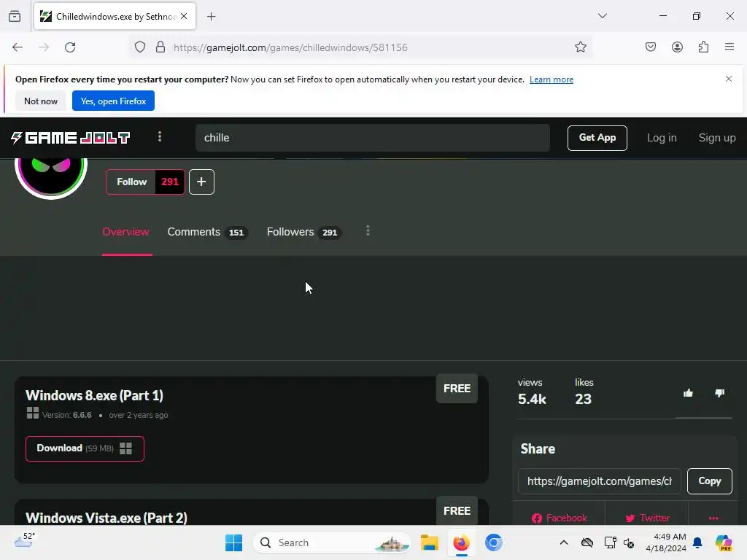Dismiss the Firefox restart notification bar
Viewport: 747px width, 560px height.
pos(729,79)
